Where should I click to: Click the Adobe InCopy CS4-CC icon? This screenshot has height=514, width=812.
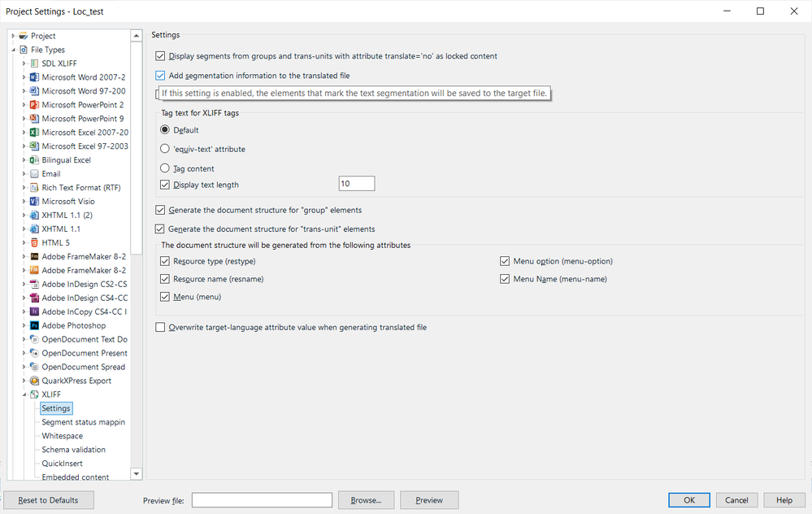coord(34,311)
